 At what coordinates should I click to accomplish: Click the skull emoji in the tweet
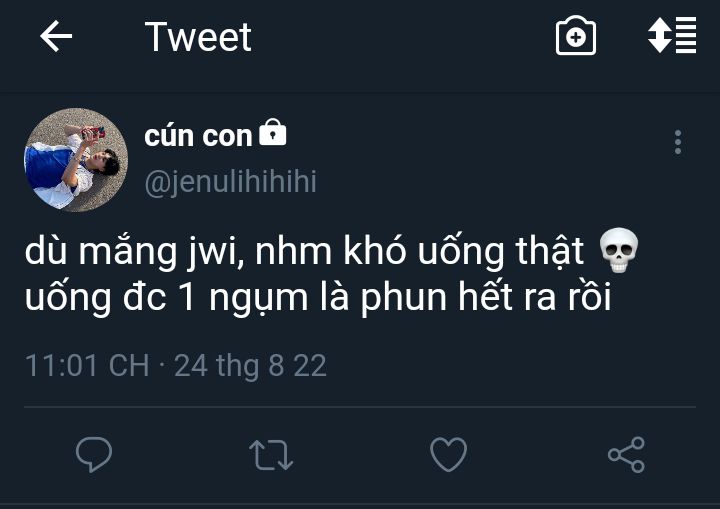tap(617, 252)
